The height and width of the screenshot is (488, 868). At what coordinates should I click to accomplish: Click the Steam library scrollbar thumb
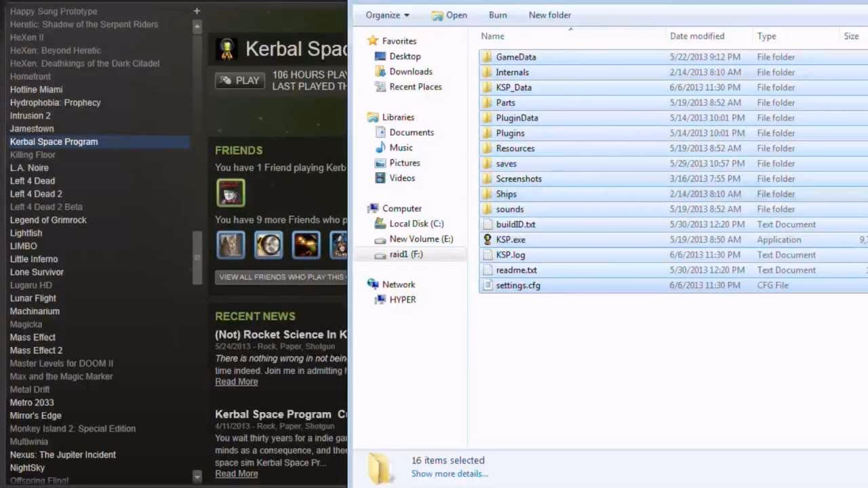tap(197, 258)
